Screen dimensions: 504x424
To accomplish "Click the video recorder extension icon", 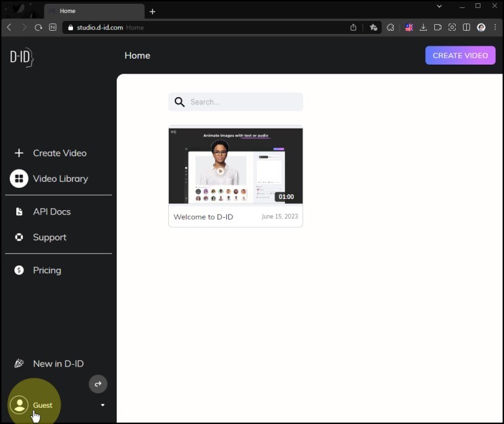I will coord(437,27).
